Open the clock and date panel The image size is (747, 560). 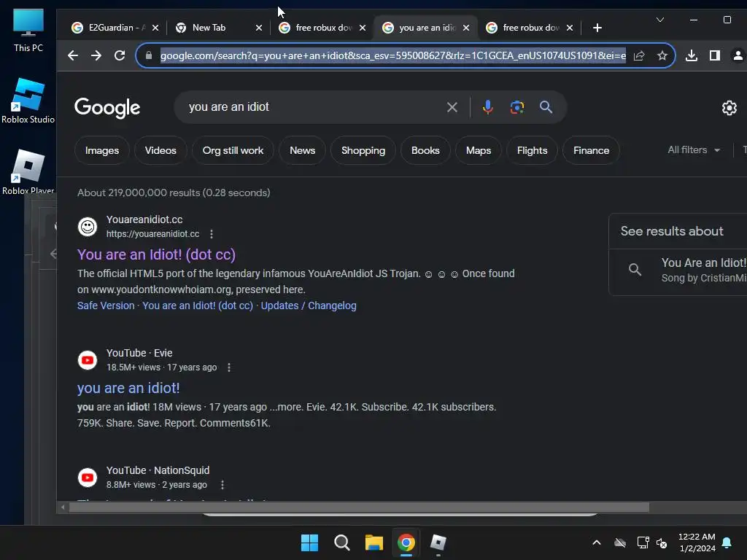(697, 542)
